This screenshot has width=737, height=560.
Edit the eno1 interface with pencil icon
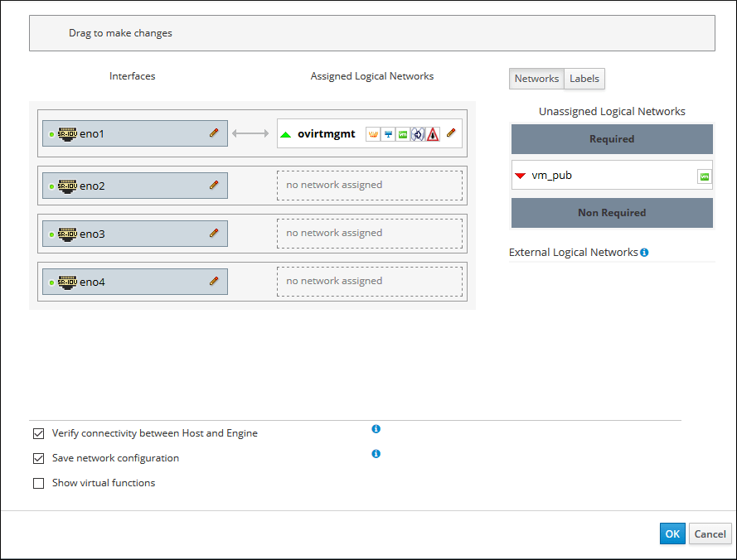coord(214,133)
